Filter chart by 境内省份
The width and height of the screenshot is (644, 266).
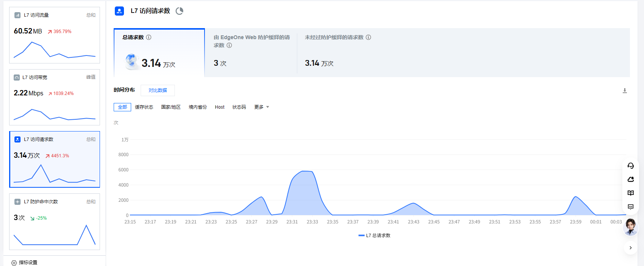[x=198, y=107]
